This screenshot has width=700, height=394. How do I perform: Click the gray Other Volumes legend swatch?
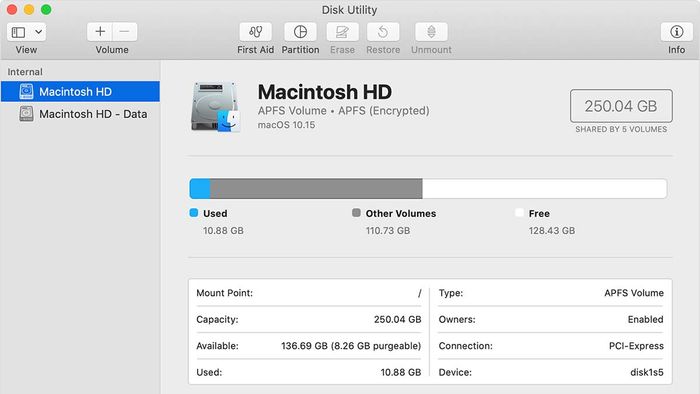click(x=356, y=213)
